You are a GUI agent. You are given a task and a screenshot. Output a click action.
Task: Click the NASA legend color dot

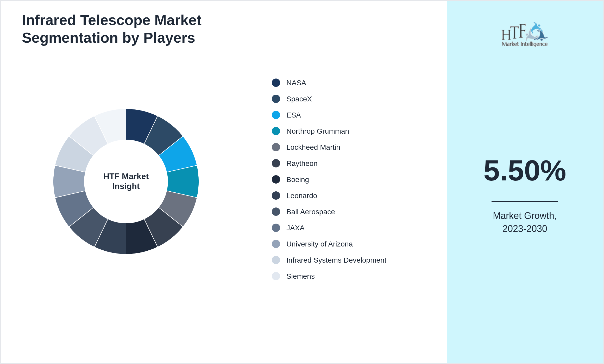[x=276, y=83]
